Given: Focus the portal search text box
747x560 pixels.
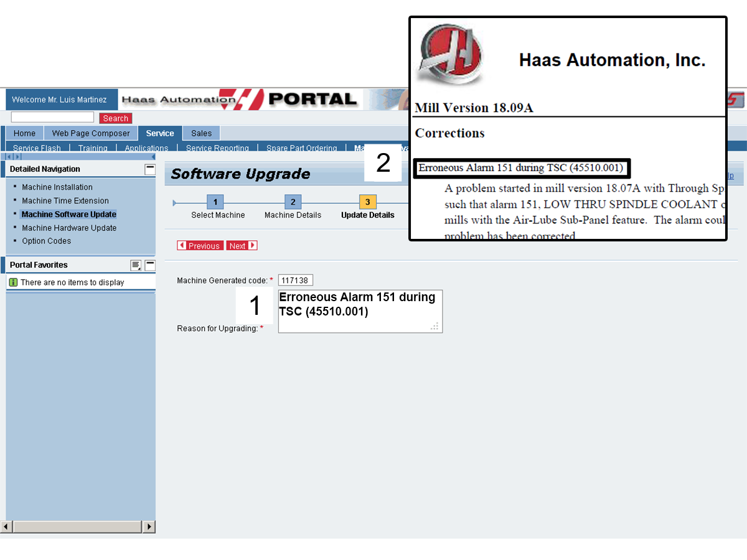Looking at the screenshot, I should tap(52, 118).
